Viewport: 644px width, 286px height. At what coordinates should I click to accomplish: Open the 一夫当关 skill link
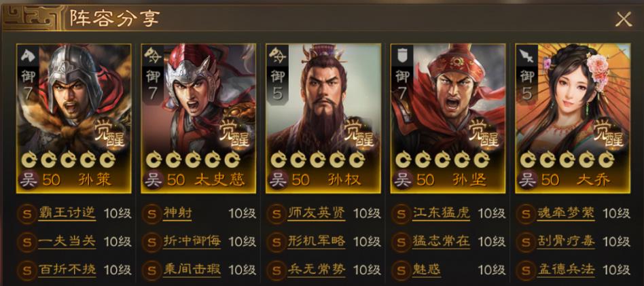[x=67, y=242]
